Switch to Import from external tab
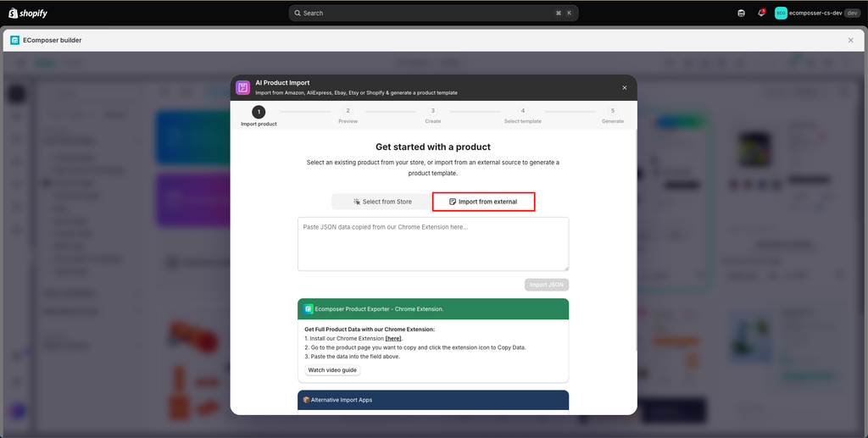 click(x=483, y=202)
